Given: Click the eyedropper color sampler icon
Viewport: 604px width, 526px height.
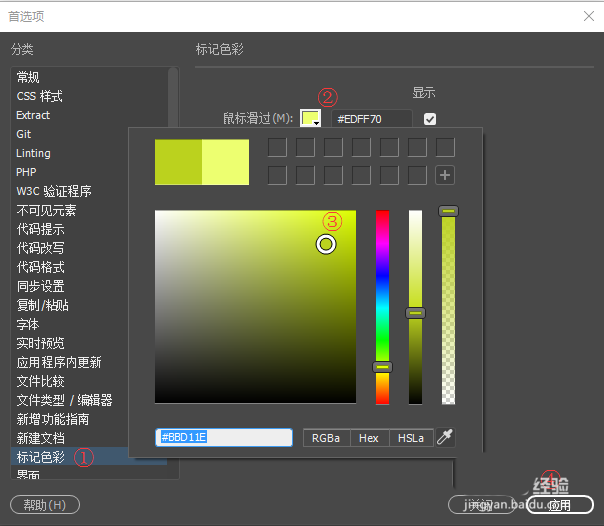Looking at the screenshot, I should click(445, 437).
